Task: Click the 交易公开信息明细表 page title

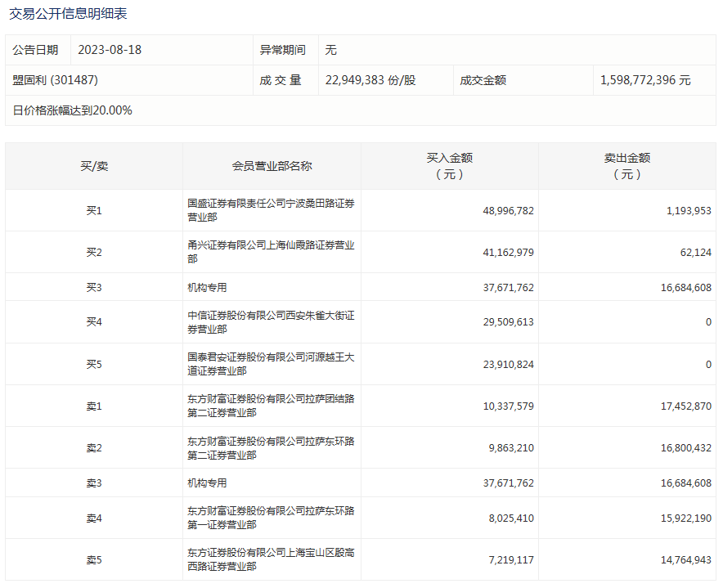Action: [x=68, y=14]
